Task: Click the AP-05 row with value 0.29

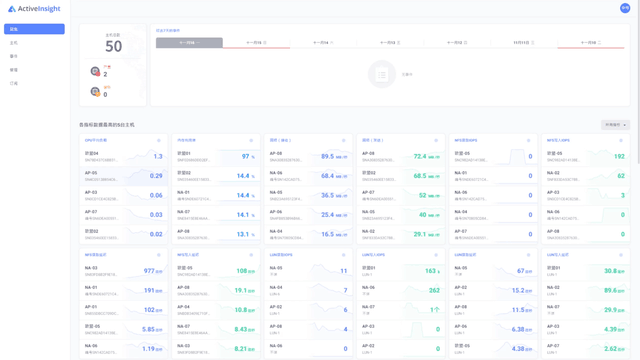Action: 124,176
